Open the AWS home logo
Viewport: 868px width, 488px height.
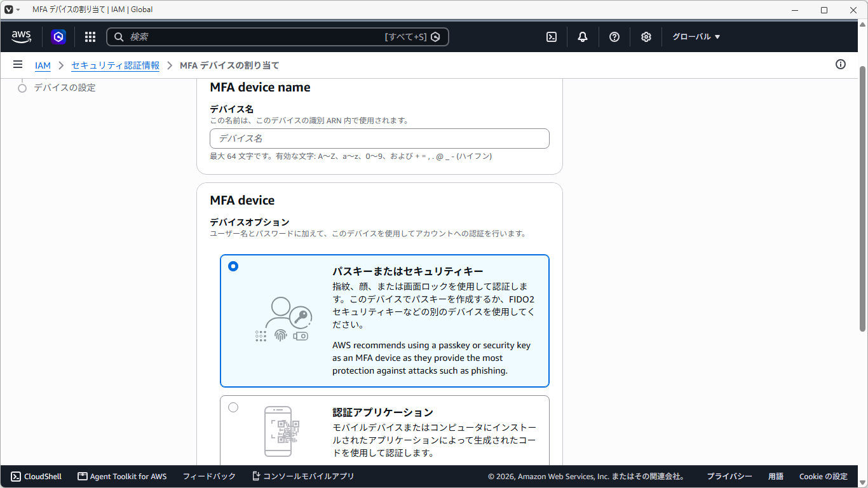pos(22,37)
